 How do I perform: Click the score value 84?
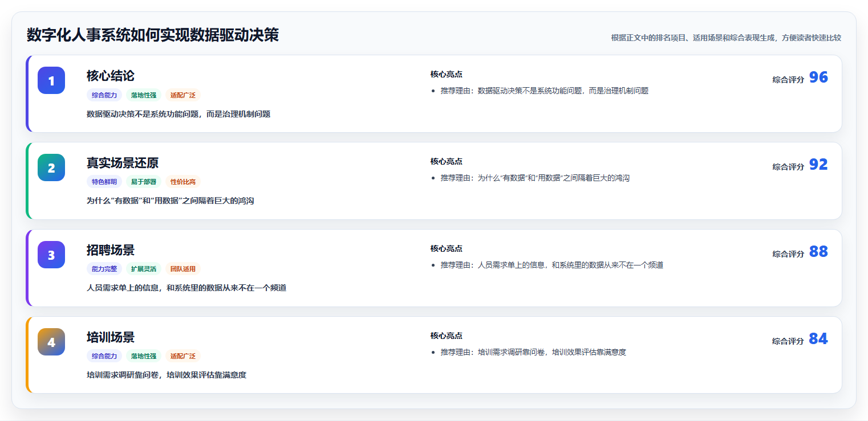coord(818,339)
